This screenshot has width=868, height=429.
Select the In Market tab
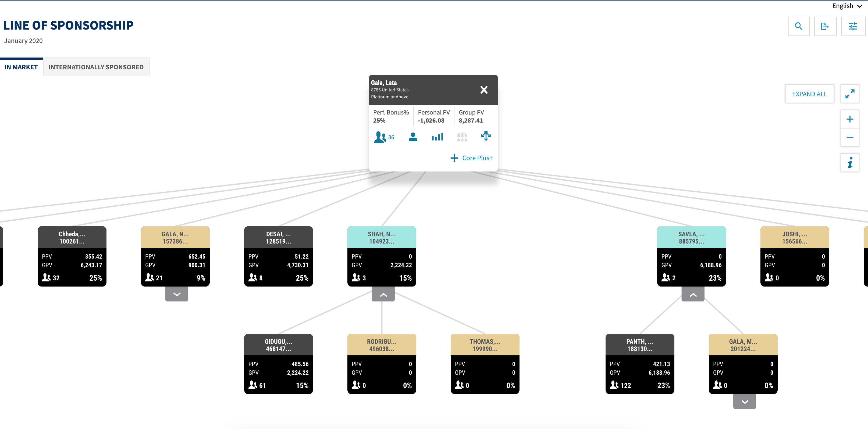tap(21, 67)
